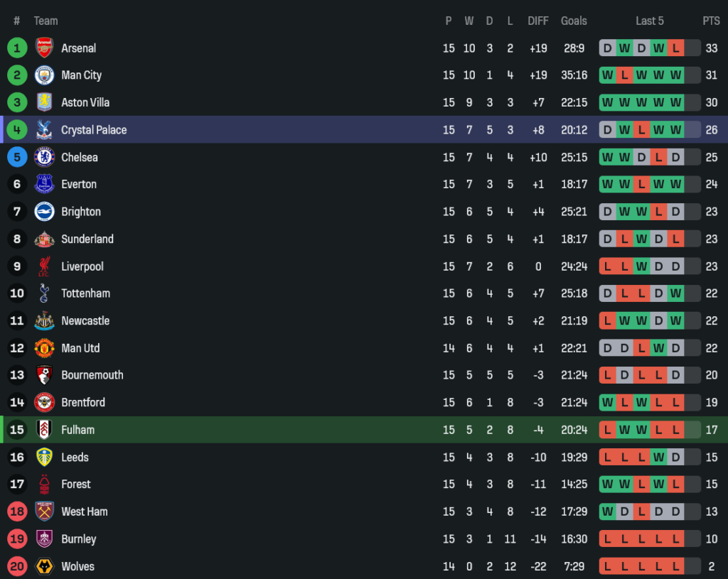
Task: Click the position 5 rank badge
Action: pyautogui.click(x=17, y=157)
